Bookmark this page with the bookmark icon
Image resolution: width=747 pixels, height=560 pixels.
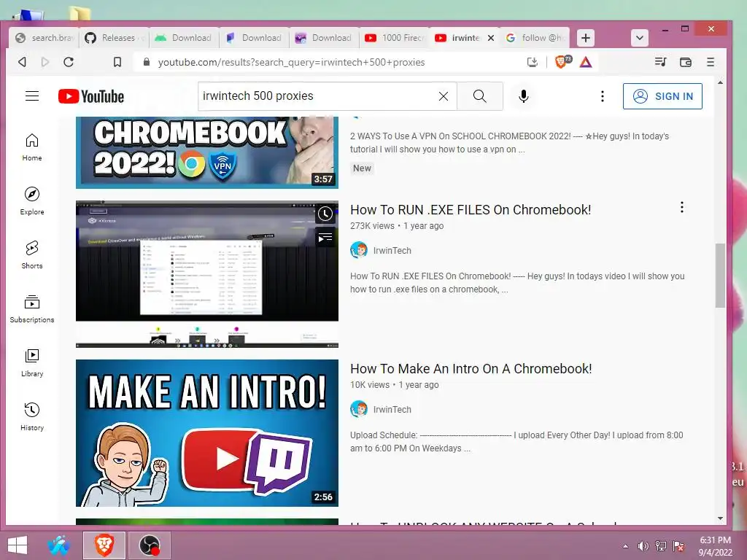(x=117, y=62)
